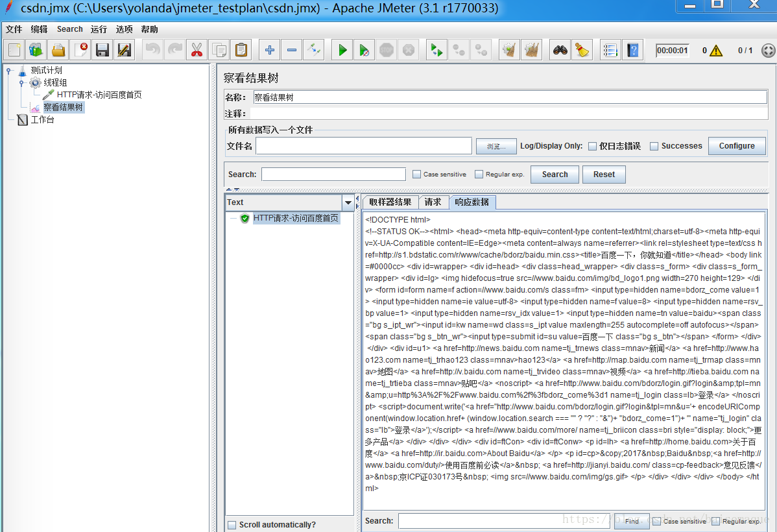Open the 帮助 menu
777x532 pixels.
pyautogui.click(x=149, y=29)
